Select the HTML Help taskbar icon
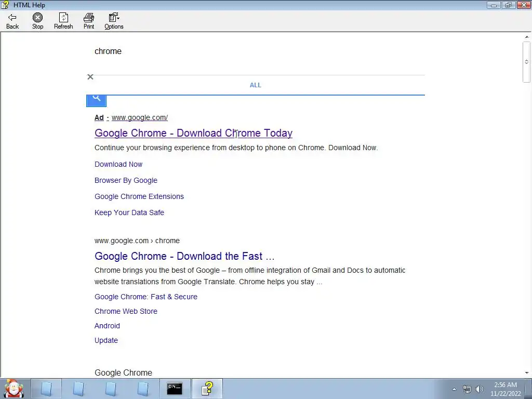 click(207, 389)
